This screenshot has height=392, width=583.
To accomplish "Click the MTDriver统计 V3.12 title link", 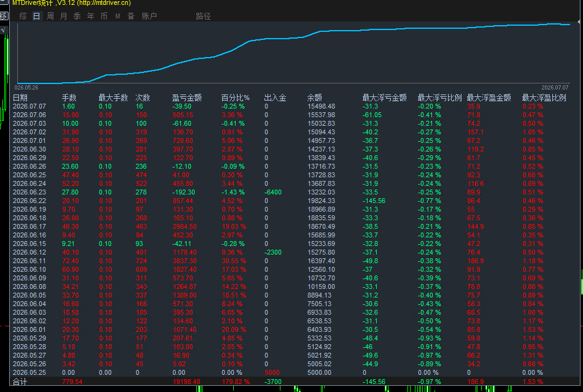I will 71,3.
